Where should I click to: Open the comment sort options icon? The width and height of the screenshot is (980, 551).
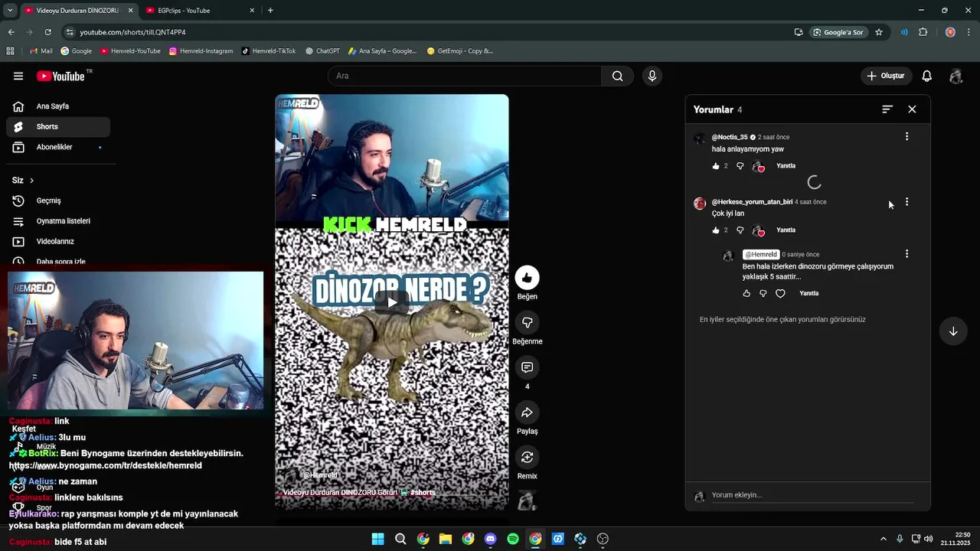point(887,109)
